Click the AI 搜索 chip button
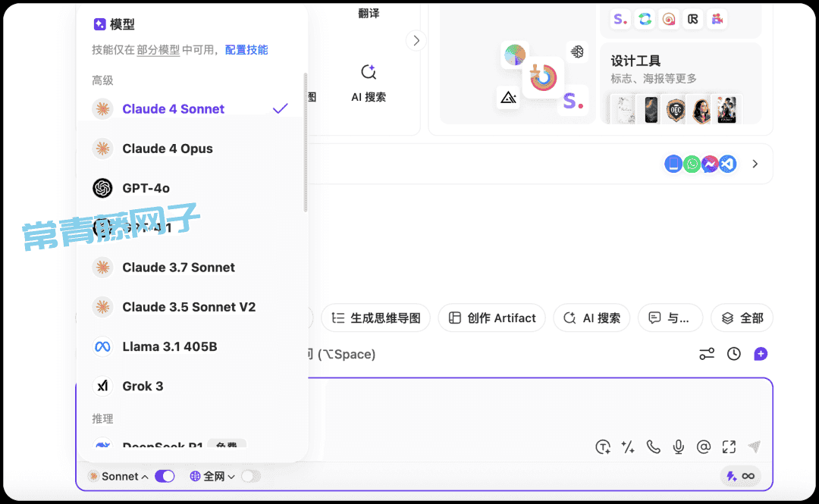This screenshot has height=504, width=819. [591, 318]
